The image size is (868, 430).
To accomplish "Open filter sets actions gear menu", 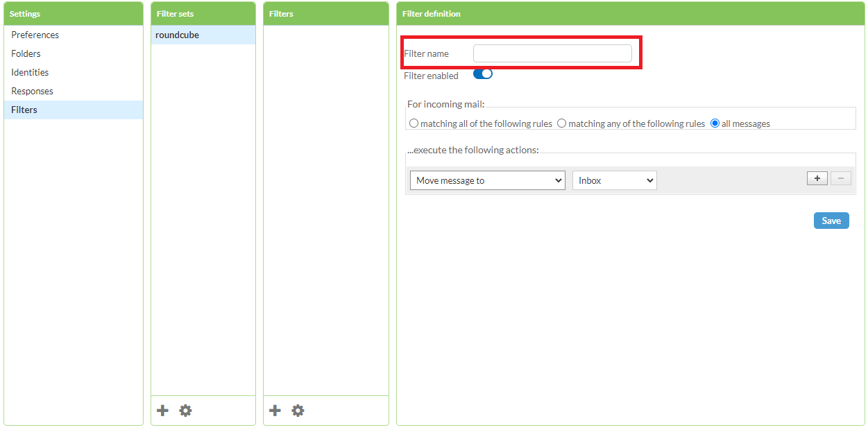I will click(x=185, y=411).
